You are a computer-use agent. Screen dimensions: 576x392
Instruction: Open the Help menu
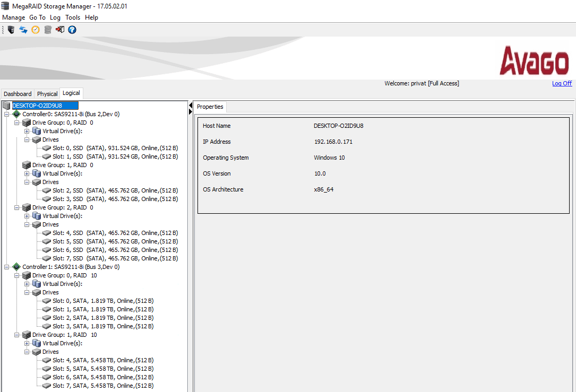(x=91, y=18)
